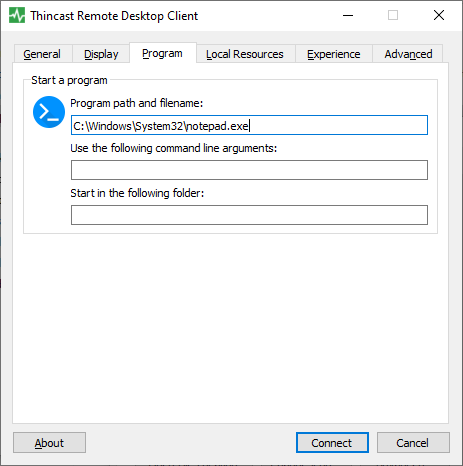
Task: Open the About dialog
Action: 49,443
